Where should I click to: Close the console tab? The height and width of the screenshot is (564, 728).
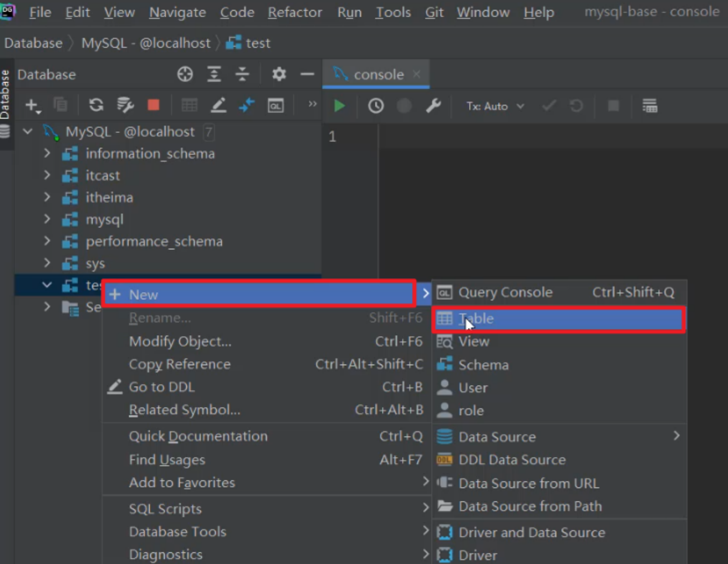pyautogui.click(x=416, y=74)
